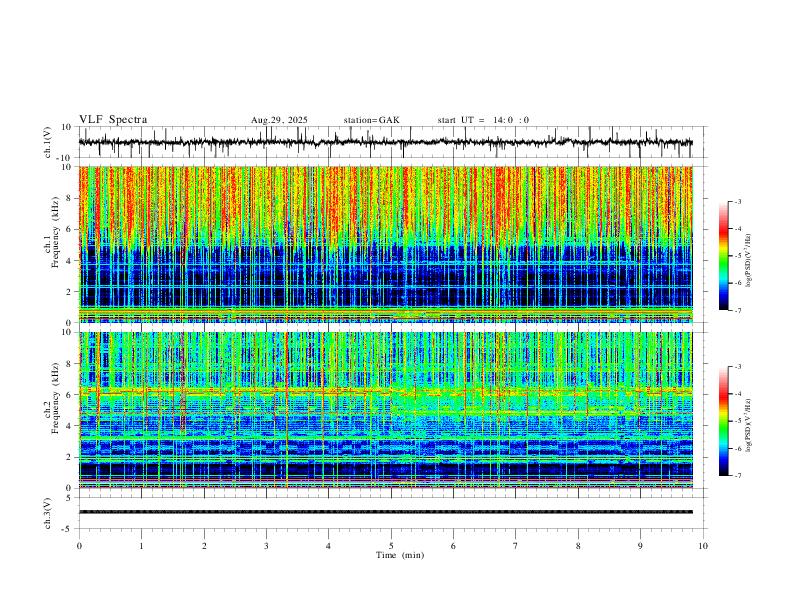
Task: Click time axis tick label "9"
Action: (640, 546)
